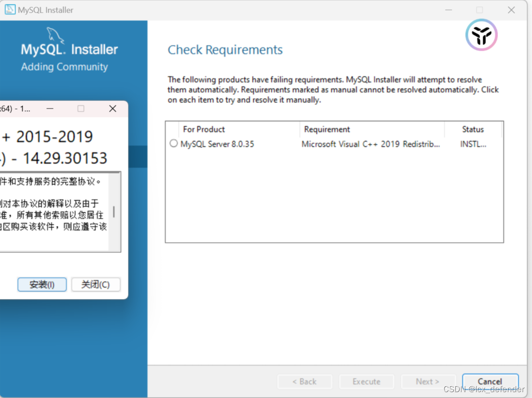Click the < Back button
The width and height of the screenshot is (532, 398).
pyautogui.click(x=305, y=381)
